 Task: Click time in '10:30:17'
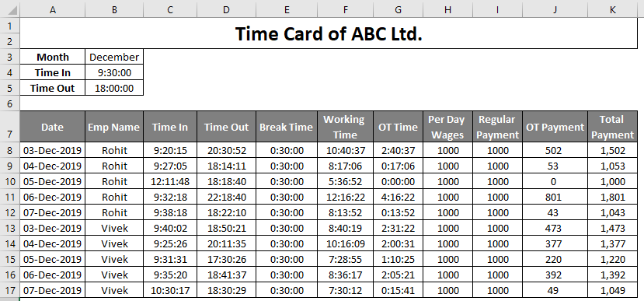point(170,290)
